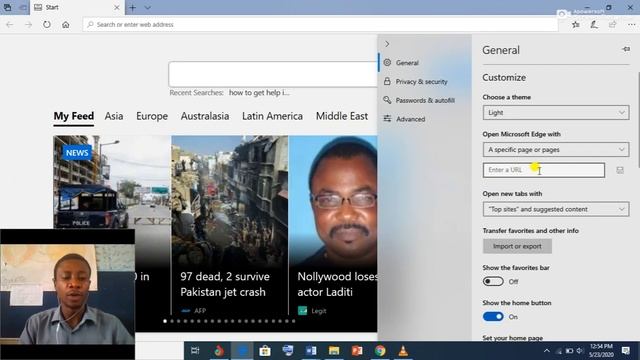Open the tabs you've set aside icon
640x360 pixels.
coord(7,7)
